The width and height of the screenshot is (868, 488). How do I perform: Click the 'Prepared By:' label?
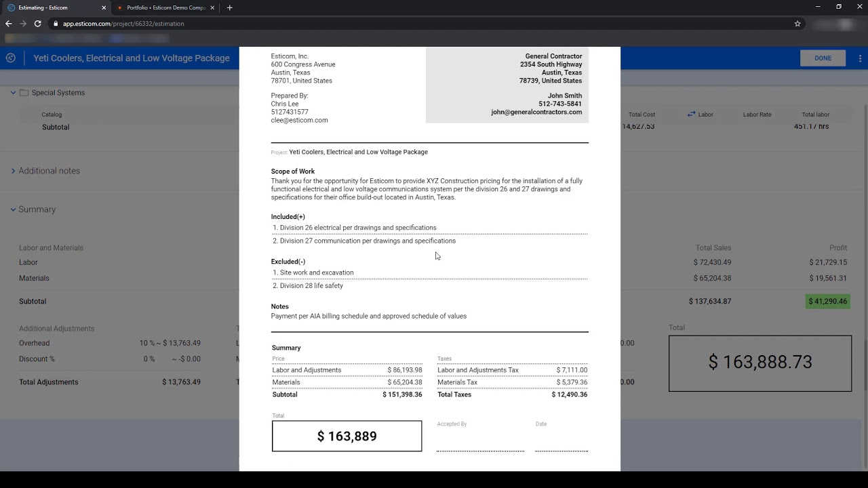[x=290, y=96]
